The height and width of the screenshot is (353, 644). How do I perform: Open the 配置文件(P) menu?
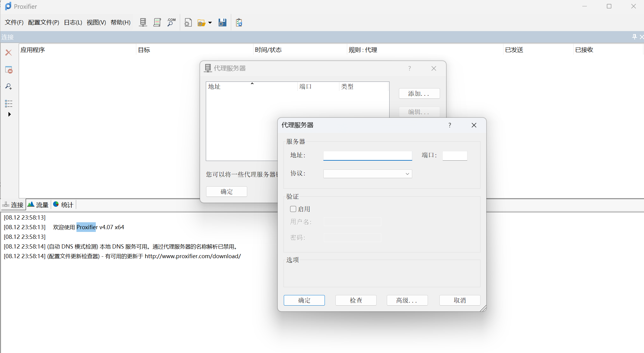tap(44, 22)
